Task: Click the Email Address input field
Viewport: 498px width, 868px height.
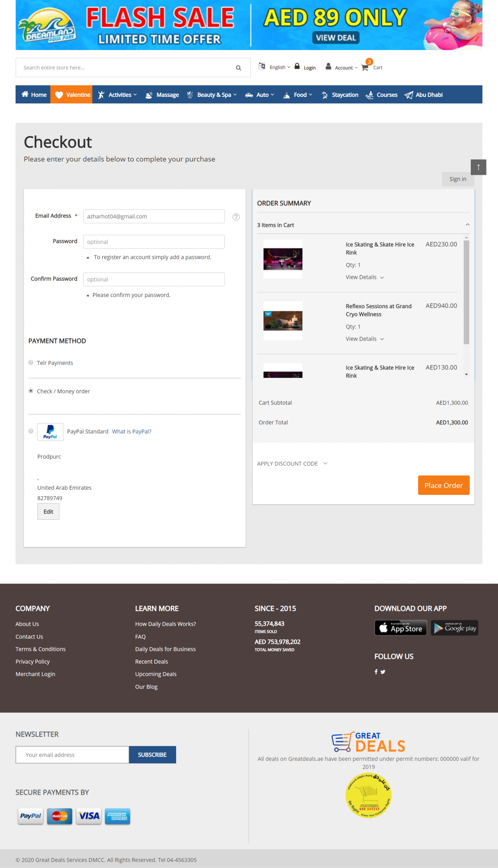Action: click(x=154, y=216)
